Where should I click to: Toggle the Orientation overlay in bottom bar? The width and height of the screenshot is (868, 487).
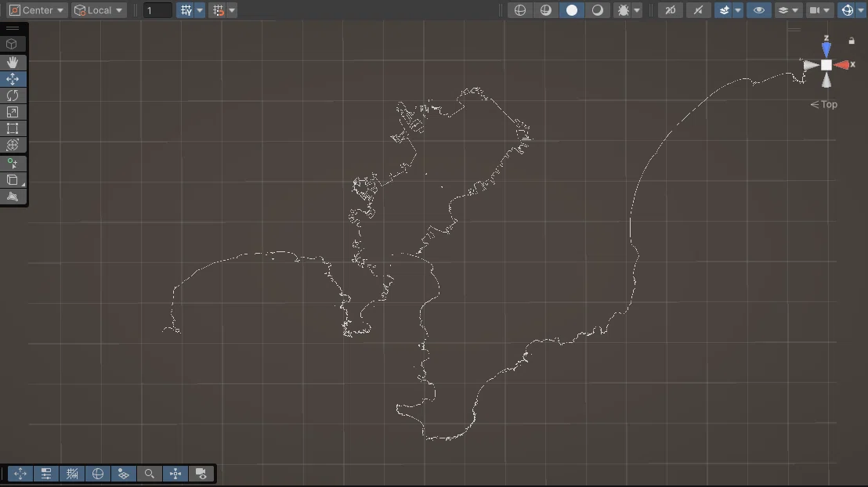(x=175, y=474)
